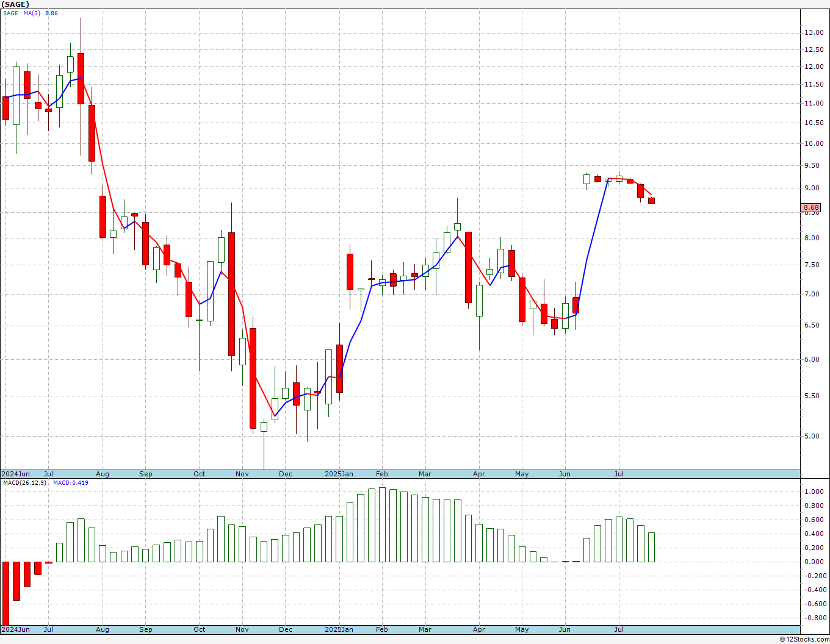This screenshot has width=830, height=644.
Task: Click the 0.000 MACD axis label
Action: point(814,562)
